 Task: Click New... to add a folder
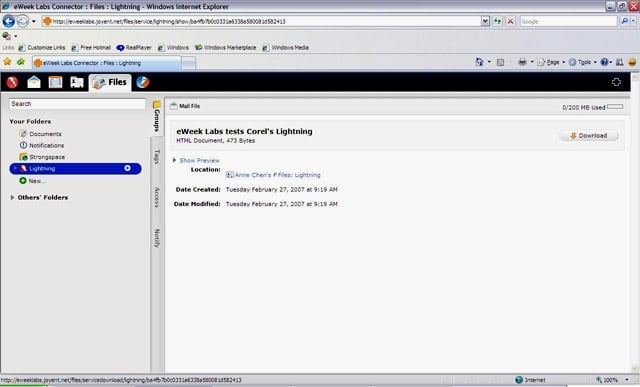[32, 180]
